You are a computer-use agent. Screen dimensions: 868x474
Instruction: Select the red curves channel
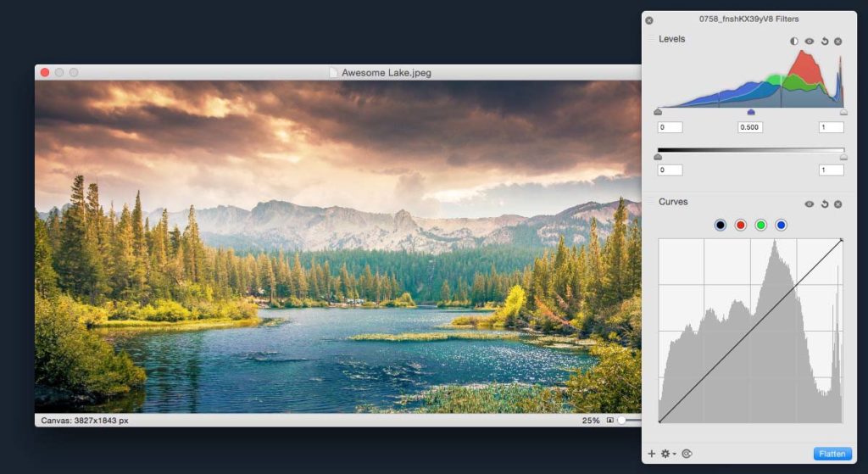[741, 225]
